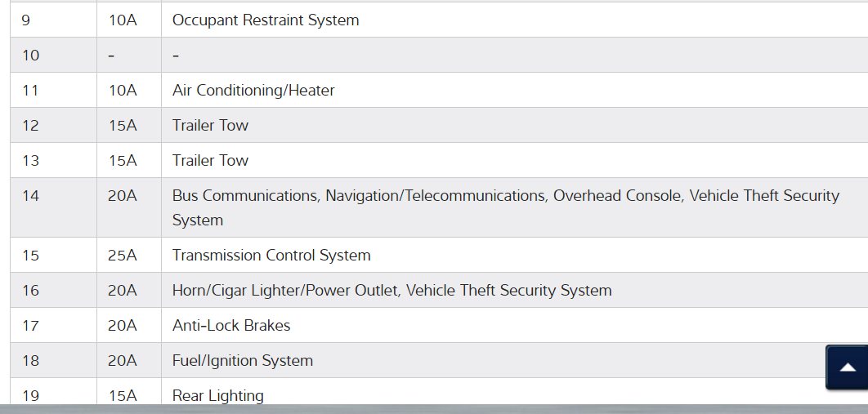Image resolution: width=868 pixels, height=414 pixels.
Task: Click fuse number 18 cell
Action: [x=30, y=361]
